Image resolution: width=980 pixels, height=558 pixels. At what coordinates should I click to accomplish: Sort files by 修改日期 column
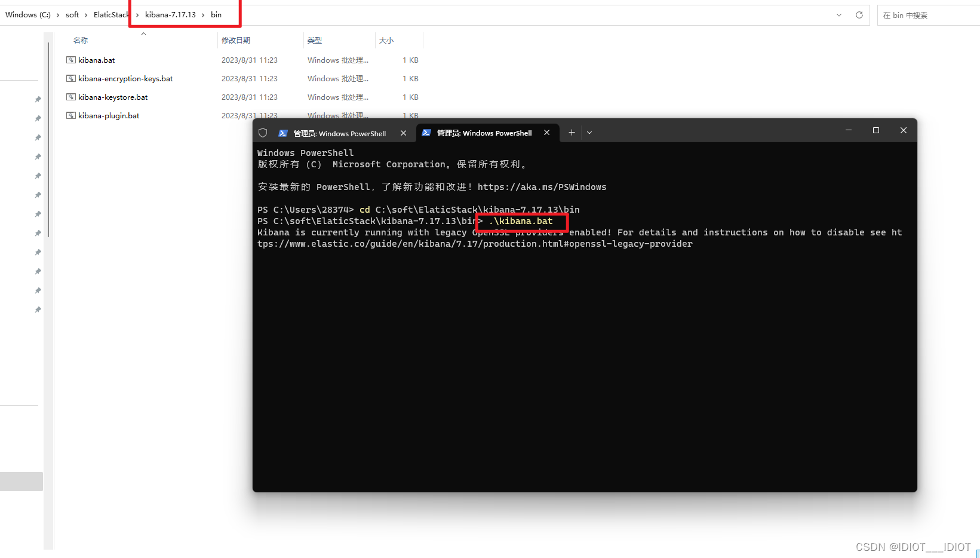pos(236,41)
